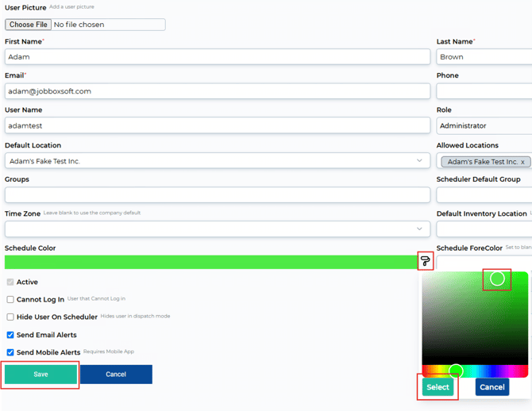Image resolution: width=532 pixels, height=411 pixels.
Task: Check Hide User On Scheduler
Action: [x=10, y=317]
